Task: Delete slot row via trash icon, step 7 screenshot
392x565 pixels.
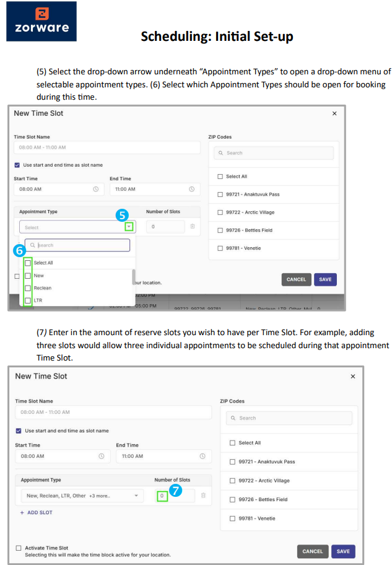Action: click(x=203, y=496)
